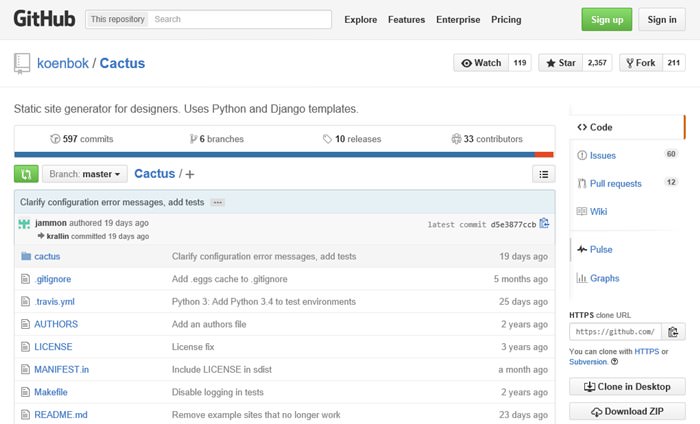Select the HTTPS clone URL field
This screenshot has width=700, height=424.
point(616,332)
